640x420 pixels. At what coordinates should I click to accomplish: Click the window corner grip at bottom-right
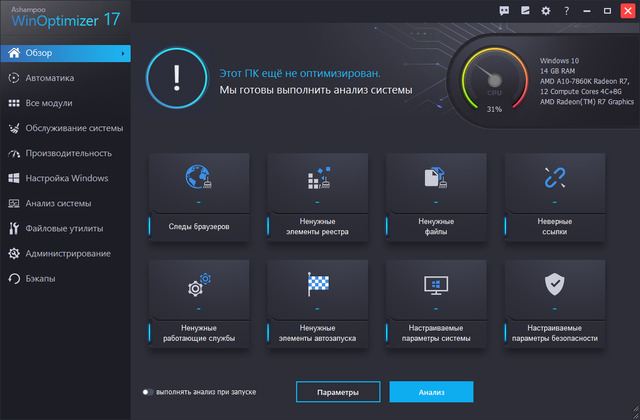point(636,414)
